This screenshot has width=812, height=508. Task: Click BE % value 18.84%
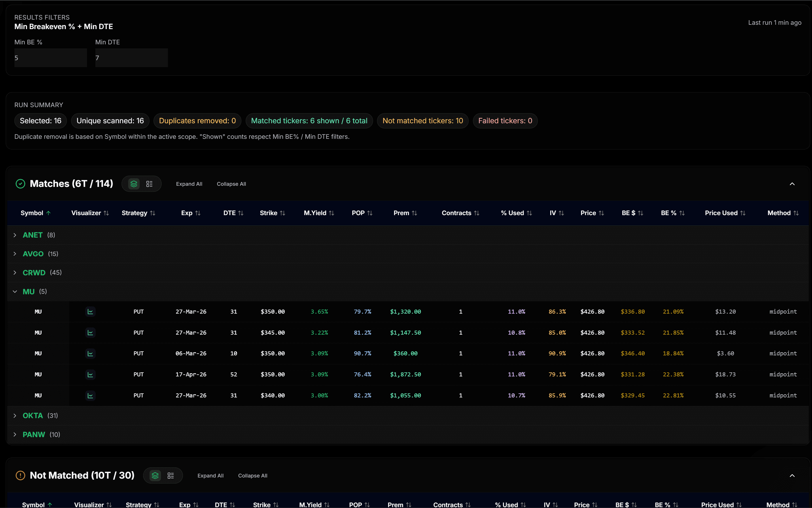(673, 353)
